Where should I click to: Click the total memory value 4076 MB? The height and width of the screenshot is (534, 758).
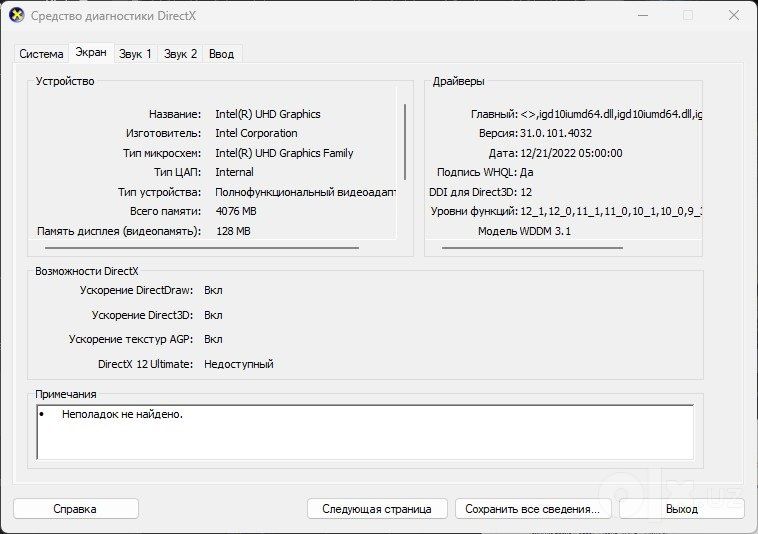point(236,212)
